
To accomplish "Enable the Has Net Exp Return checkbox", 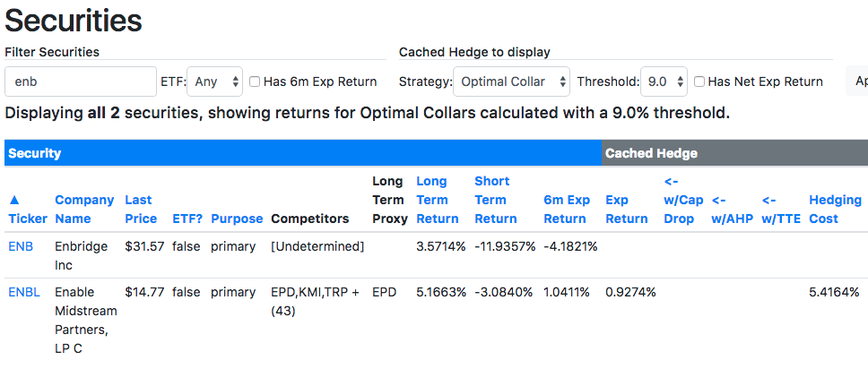I will coord(699,82).
